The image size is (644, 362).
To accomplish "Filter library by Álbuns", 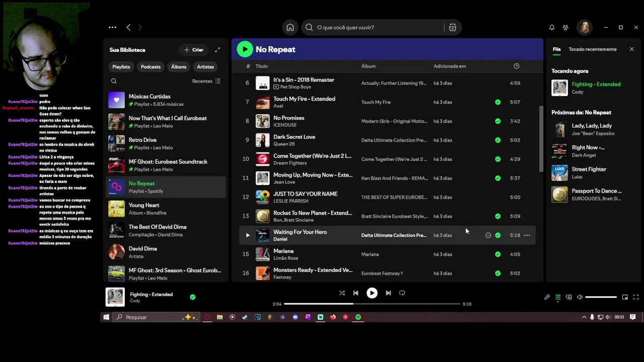I will (x=179, y=67).
